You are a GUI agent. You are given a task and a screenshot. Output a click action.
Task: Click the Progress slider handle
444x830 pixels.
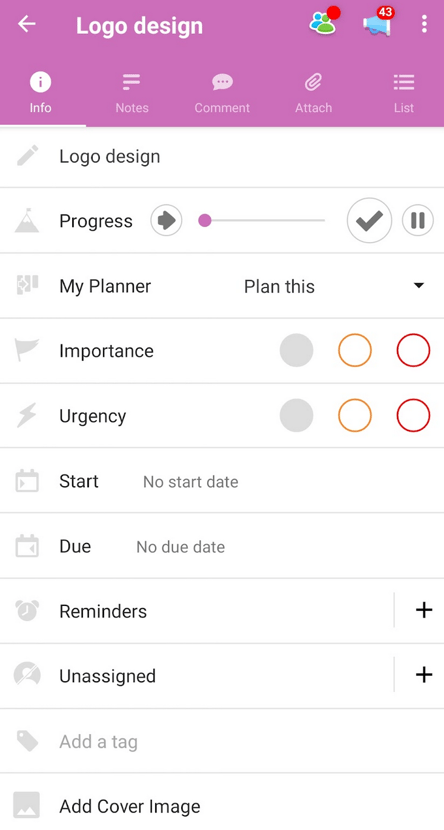205,221
